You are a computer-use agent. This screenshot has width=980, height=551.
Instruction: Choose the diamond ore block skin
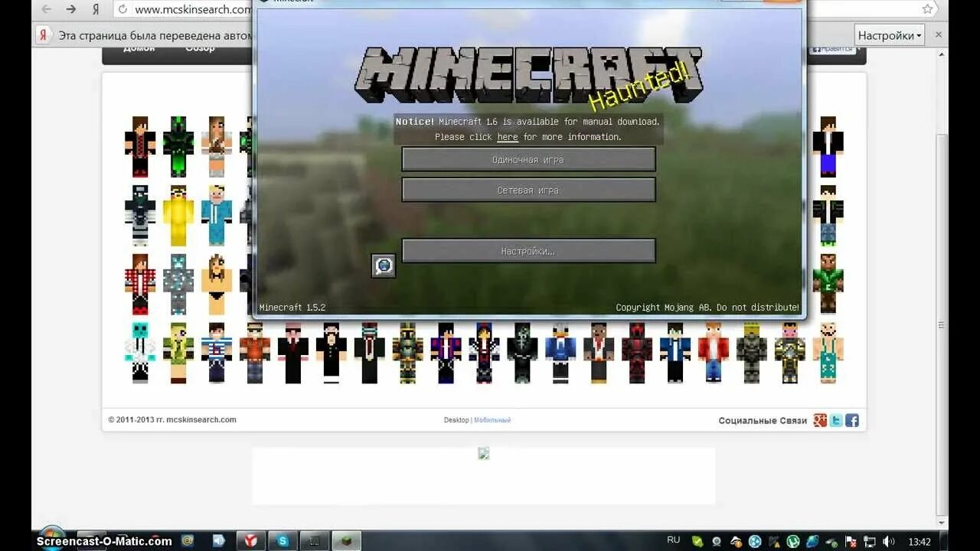(178, 285)
